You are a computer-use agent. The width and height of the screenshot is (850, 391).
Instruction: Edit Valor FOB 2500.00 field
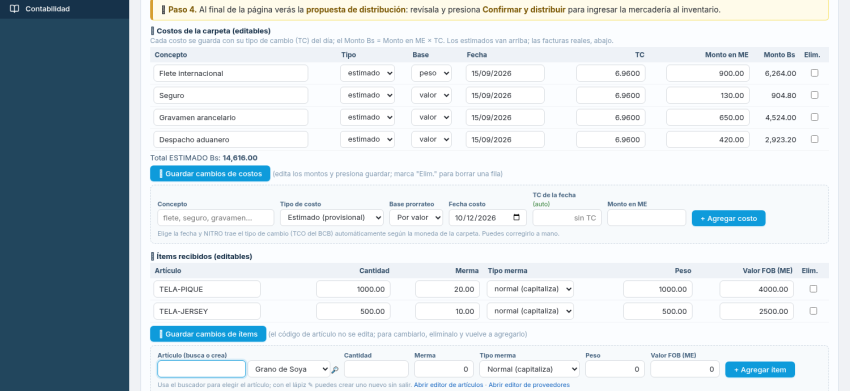tap(757, 311)
